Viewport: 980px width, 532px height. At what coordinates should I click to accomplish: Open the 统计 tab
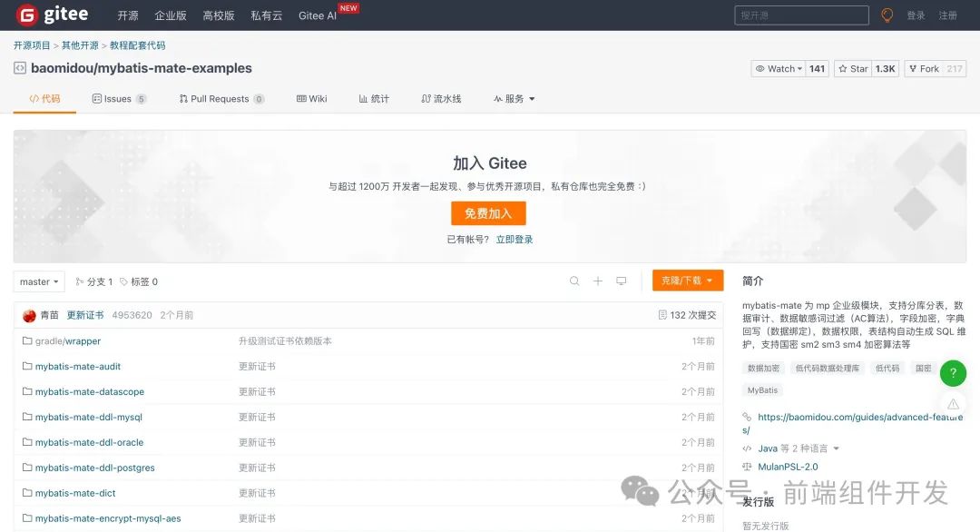click(374, 99)
